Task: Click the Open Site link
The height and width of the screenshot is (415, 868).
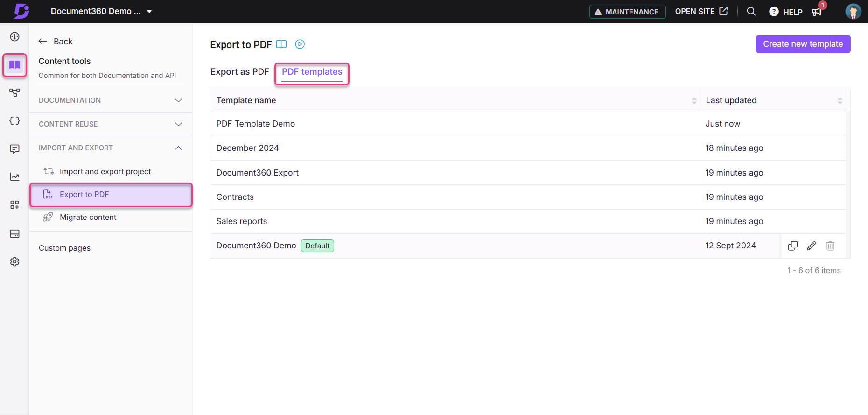Action: click(695, 11)
